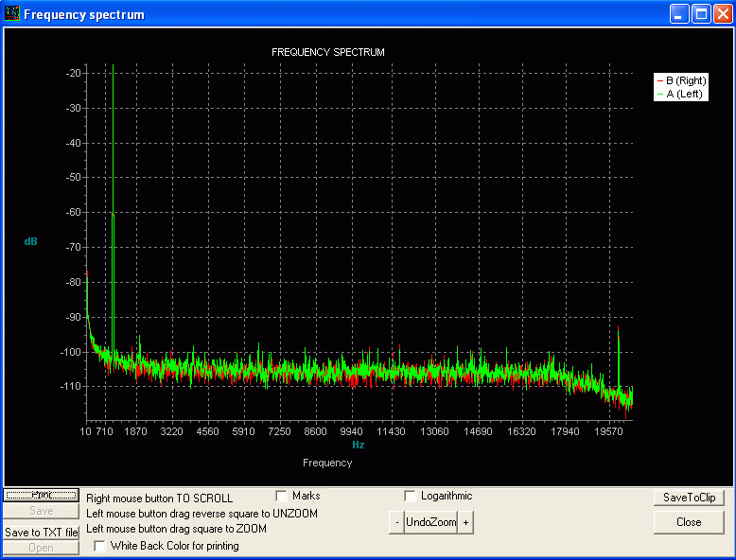Click the Hz axis unit label
736x560 pixels.
click(x=359, y=445)
